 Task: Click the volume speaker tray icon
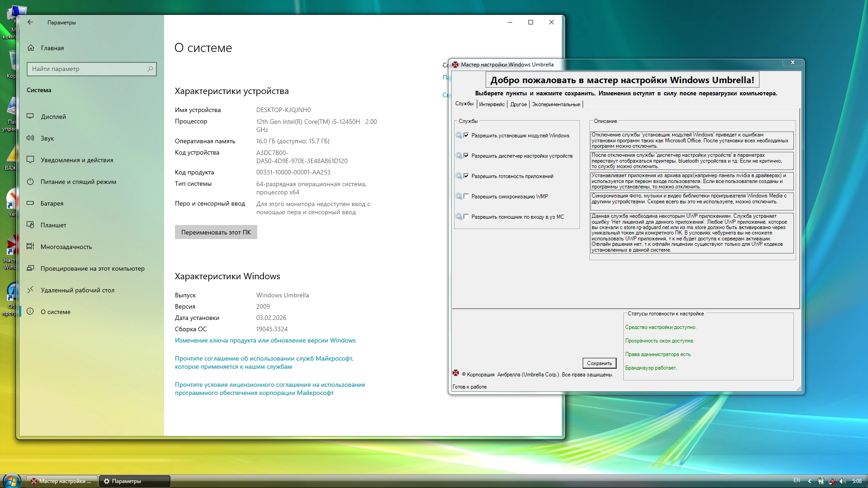pyautogui.click(x=843, y=481)
